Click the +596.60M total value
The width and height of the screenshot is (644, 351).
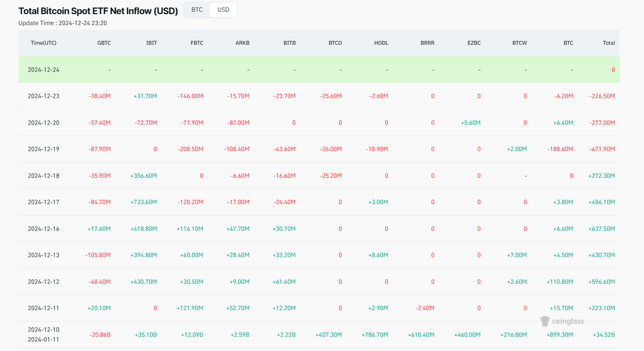602,282
